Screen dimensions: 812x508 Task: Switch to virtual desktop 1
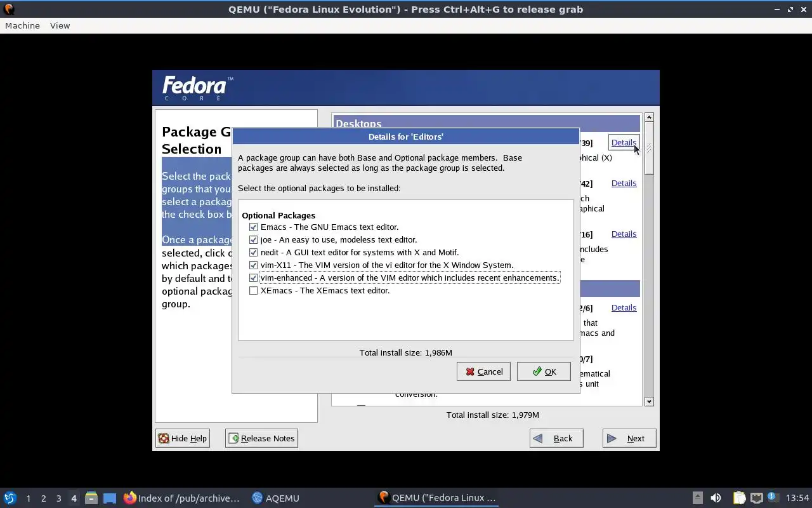point(28,498)
